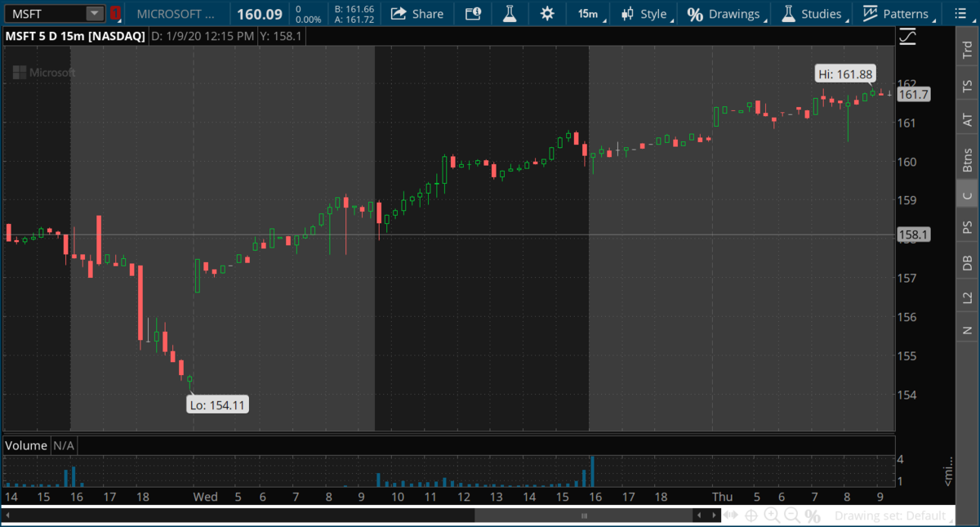Click the scroll left arrow at chart bottom
Image resolution: width=980 pixels, height=527 pixels.
698,516
